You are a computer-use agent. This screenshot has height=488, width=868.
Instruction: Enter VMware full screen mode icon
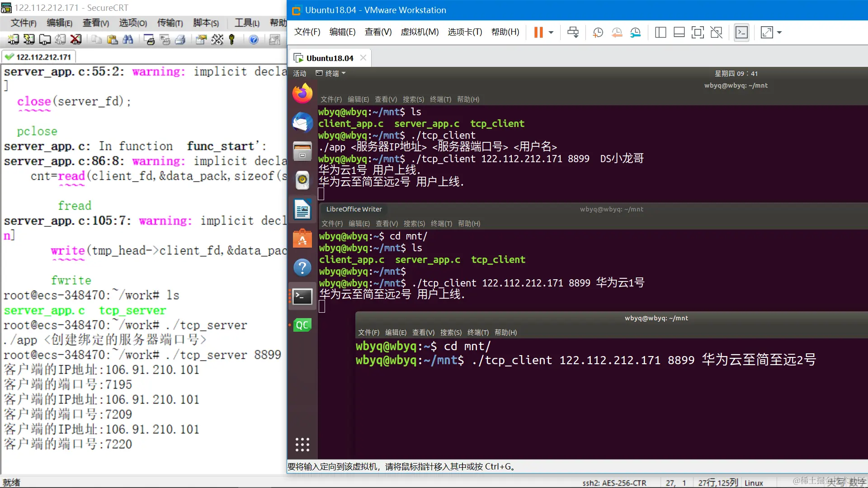pos(698,33)
